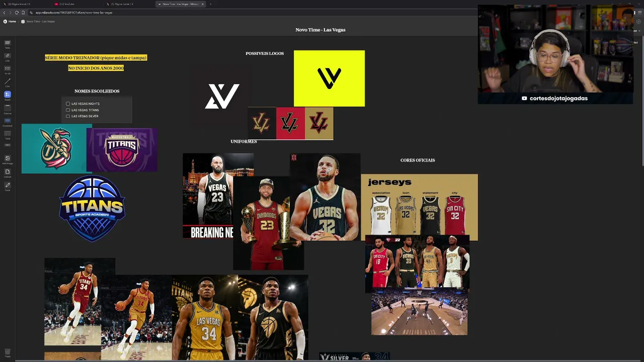Select the red jersey 34 dribbling image
Image resolution: width=644 pixels, height=362 pixels.
[x=73, y=302]
